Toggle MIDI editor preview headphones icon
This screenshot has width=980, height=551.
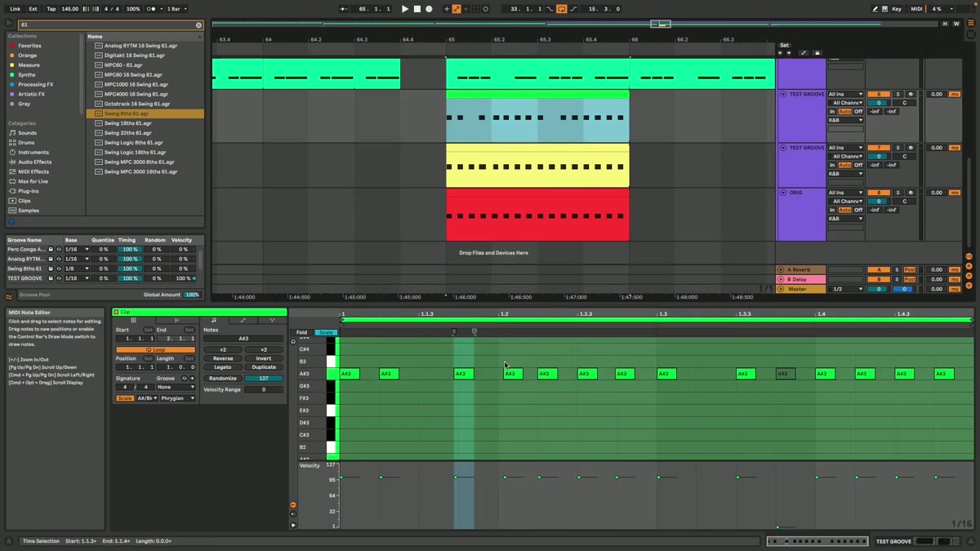click(293, 341)
